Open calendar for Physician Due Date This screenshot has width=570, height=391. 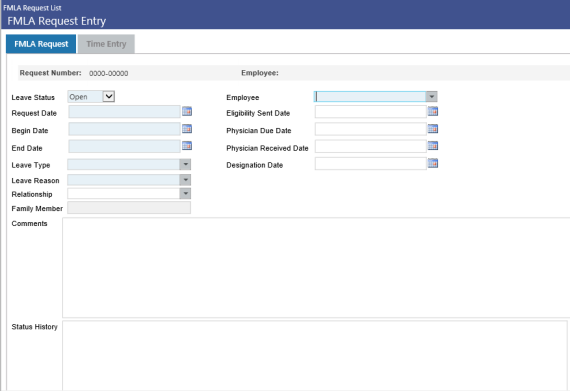(x=433, y=129)
